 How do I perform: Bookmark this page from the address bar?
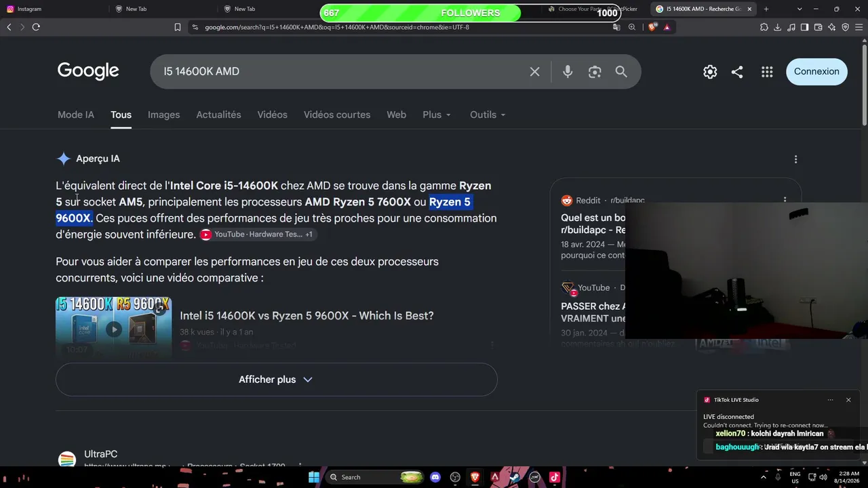coord(178,27)
